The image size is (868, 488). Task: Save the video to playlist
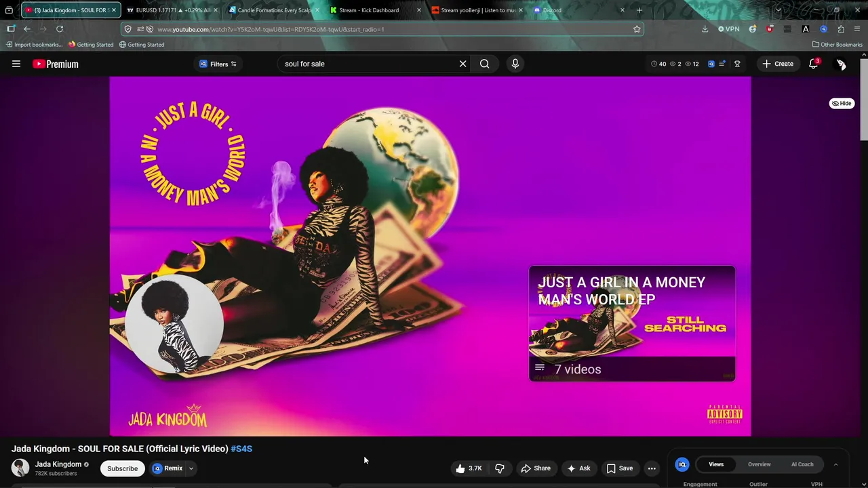click(x=620, y=468)
